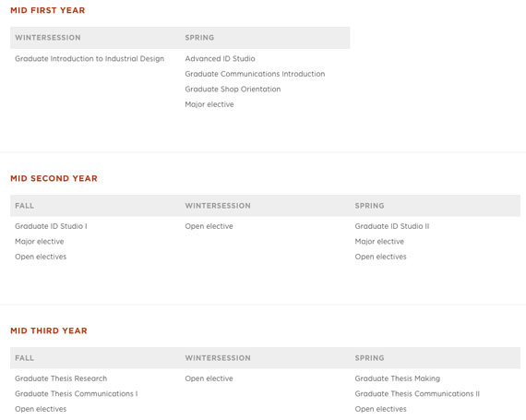Image resolution: width=526 pixels, height=420 pixels.
Task: Click MID First Year heading
Action: (48, 10)
